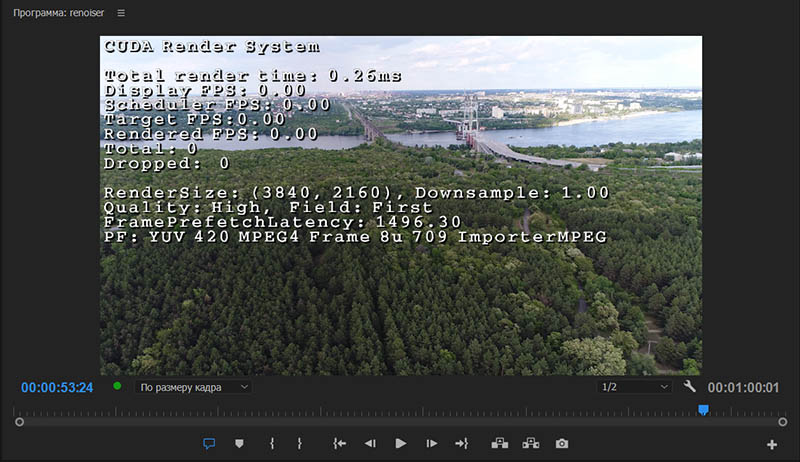Click the green dropped-frame indicator dot
Screen dimensions: 800x462
[x=117, y=386]
